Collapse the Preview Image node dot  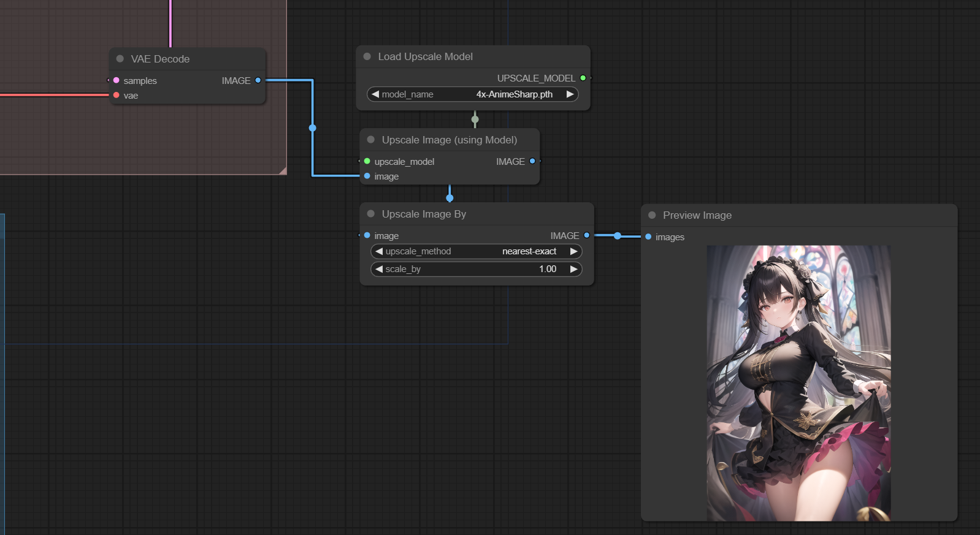click(652, 215)
